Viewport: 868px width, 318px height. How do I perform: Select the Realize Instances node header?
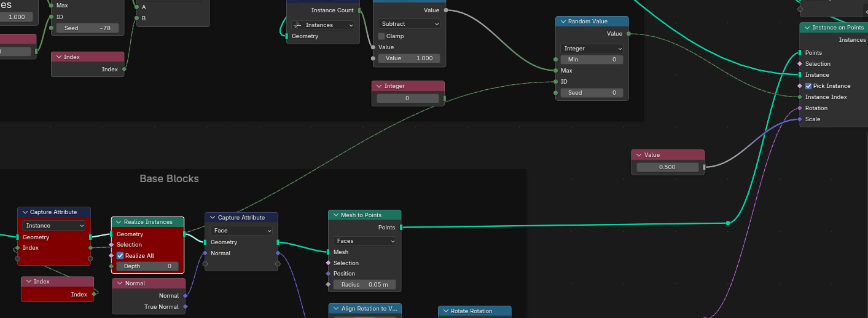[148, 222]
